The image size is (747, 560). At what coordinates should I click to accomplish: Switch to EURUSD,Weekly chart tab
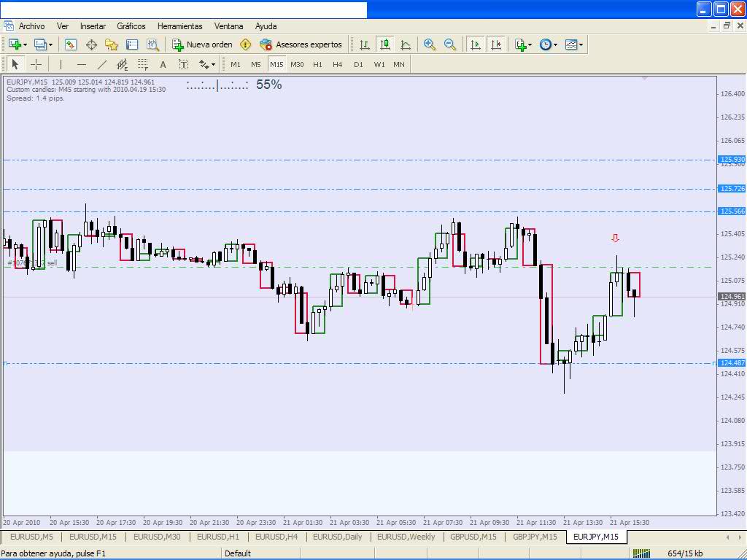(406, 537)
